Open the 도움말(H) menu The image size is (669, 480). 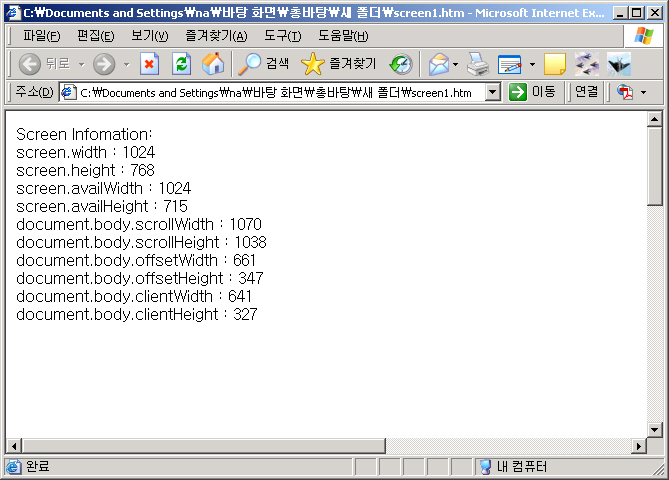[343, 36]
